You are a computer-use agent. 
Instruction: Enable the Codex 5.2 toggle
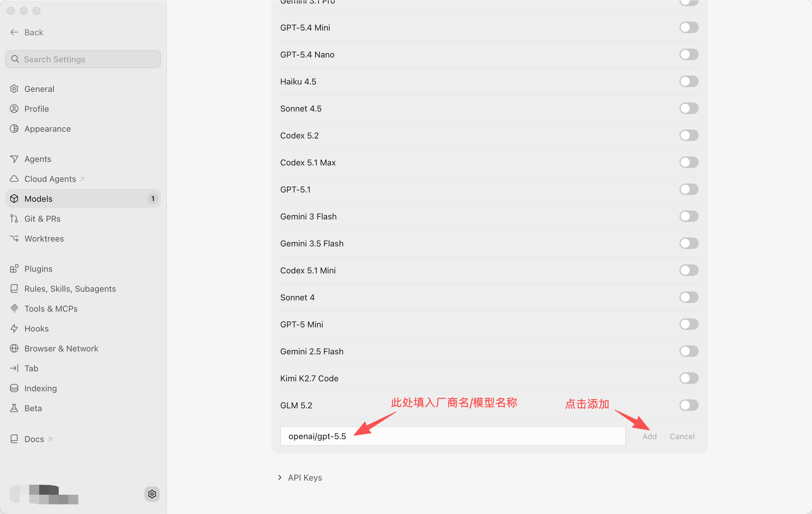click(x=688, y=135)
